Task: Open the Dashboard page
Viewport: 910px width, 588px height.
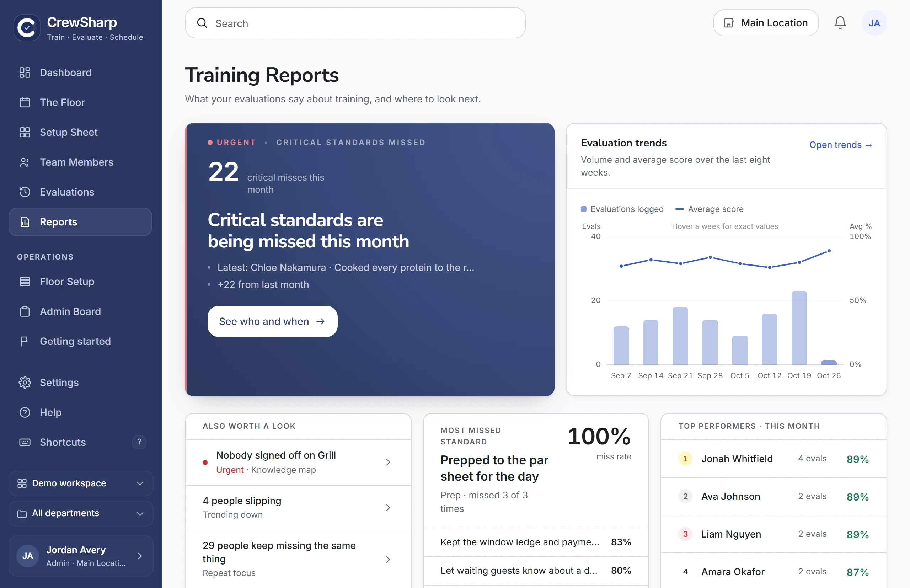Action: point(81,73)
